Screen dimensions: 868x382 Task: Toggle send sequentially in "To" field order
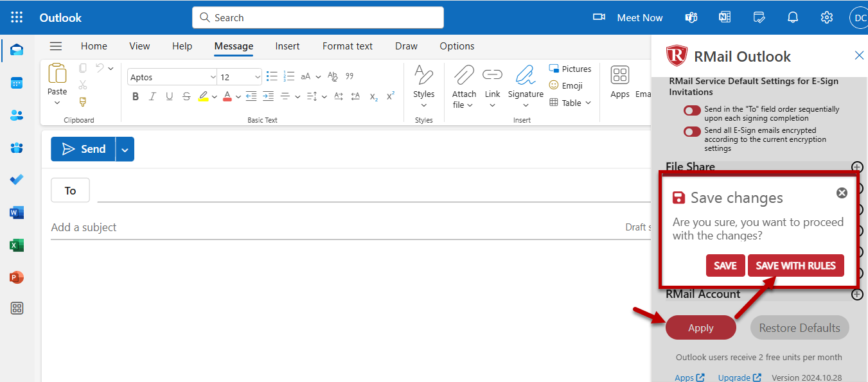click(x=692, y=110)
